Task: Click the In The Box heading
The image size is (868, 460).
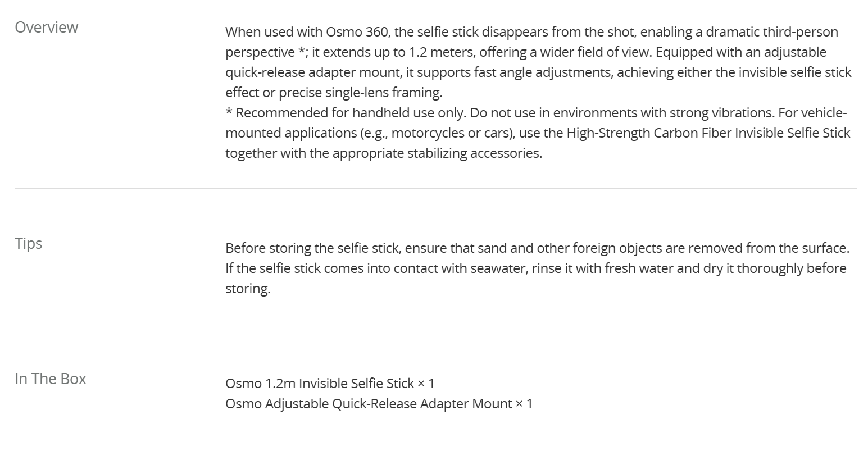Action: click(x=50, y=379)
